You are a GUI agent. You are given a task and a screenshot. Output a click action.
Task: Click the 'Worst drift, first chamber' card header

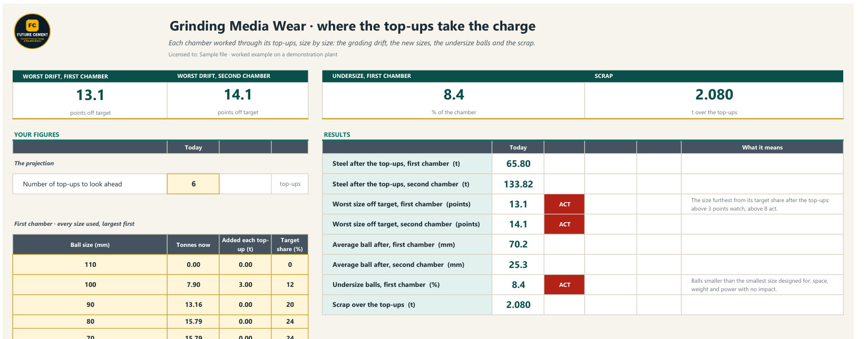90,76
